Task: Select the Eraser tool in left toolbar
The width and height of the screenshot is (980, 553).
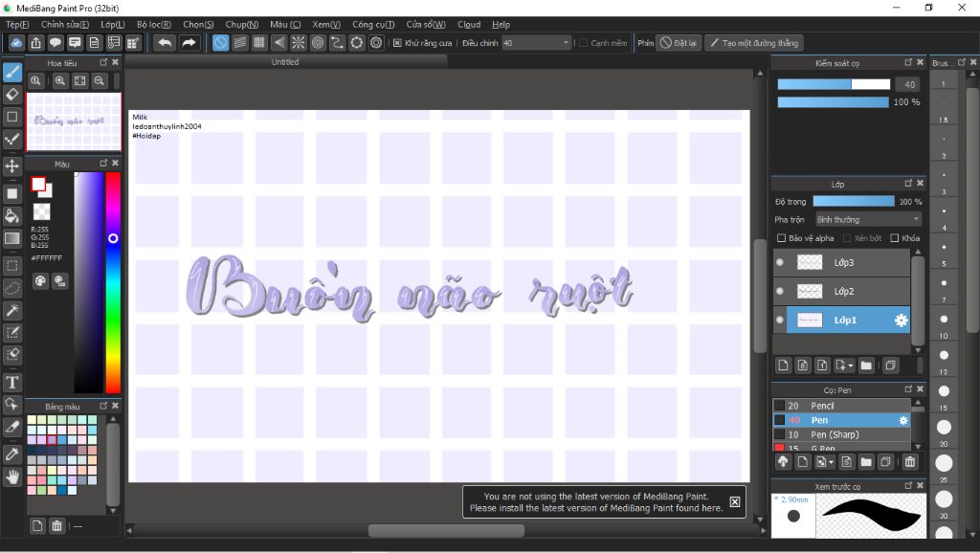Action: 12,94
